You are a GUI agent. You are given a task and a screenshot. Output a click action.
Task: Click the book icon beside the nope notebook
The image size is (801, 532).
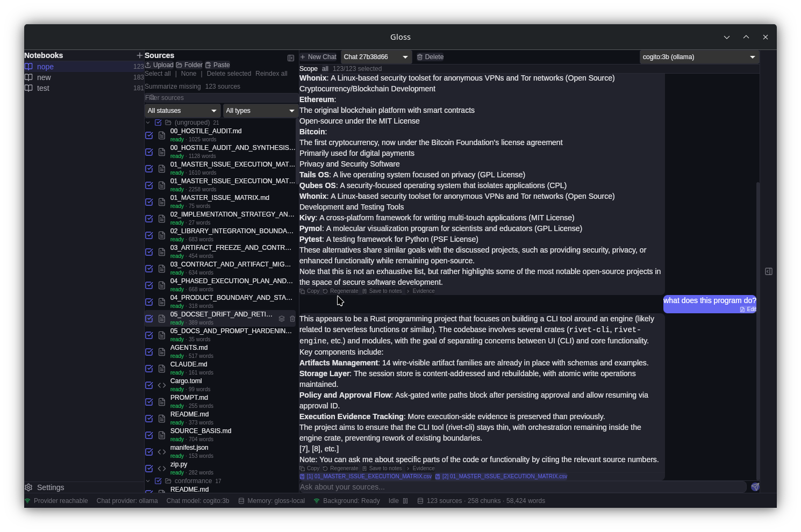(x=28, y=67)
